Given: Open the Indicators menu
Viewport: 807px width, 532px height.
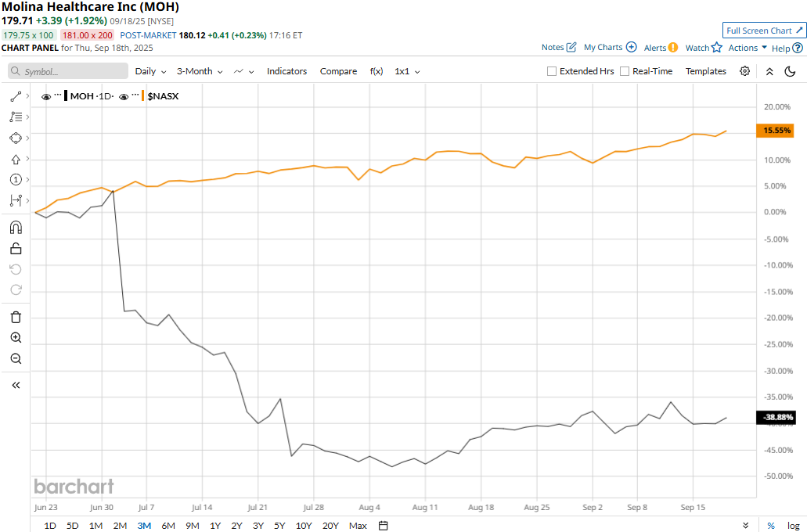Looking at the screenshot, I should [x=286, y=71].
